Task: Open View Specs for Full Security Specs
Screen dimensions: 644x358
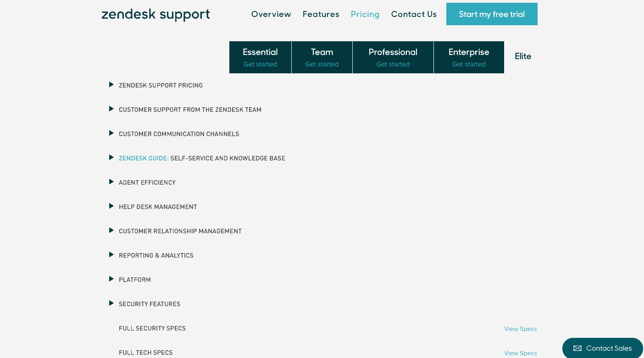Action: [521, 329]
